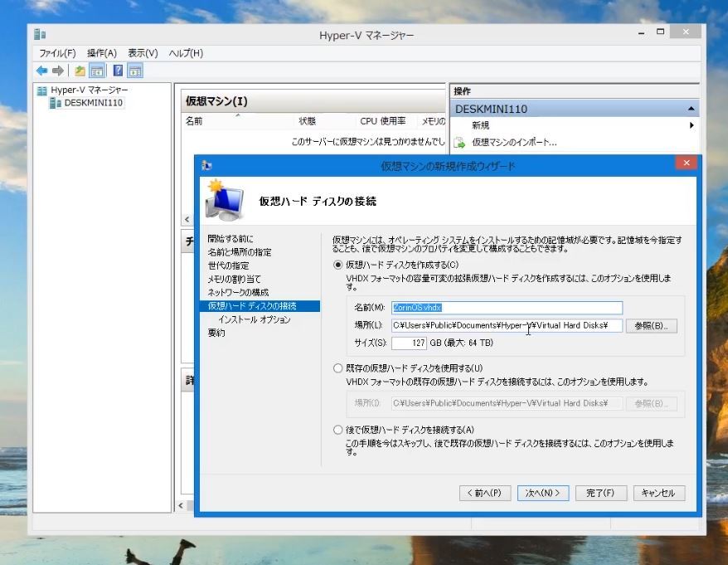Open the ファイル(F) menu
This screenshot has height=565, width=728.
(x=57, y=53)
